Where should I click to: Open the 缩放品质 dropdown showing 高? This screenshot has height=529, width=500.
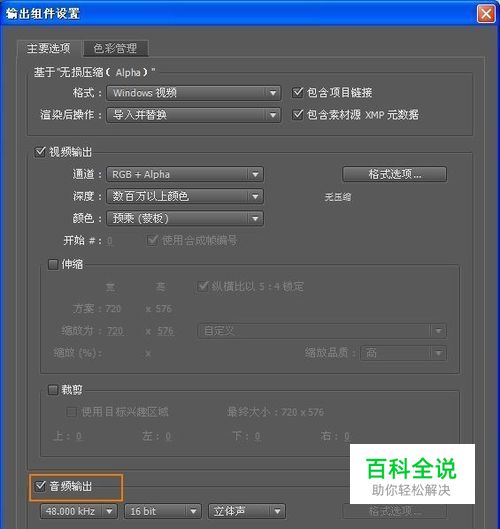tap(403, 353)
